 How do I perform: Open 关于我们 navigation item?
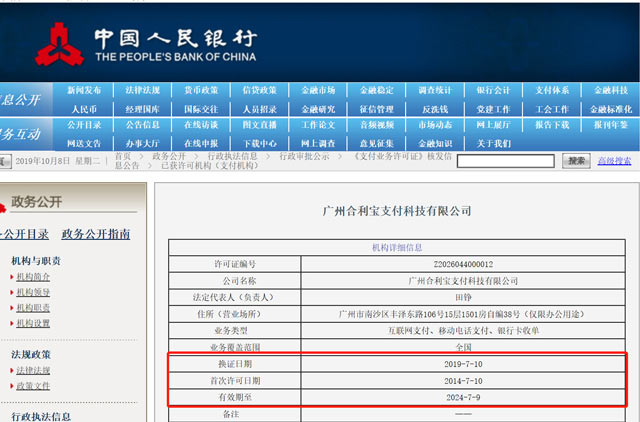coord(493,144)
